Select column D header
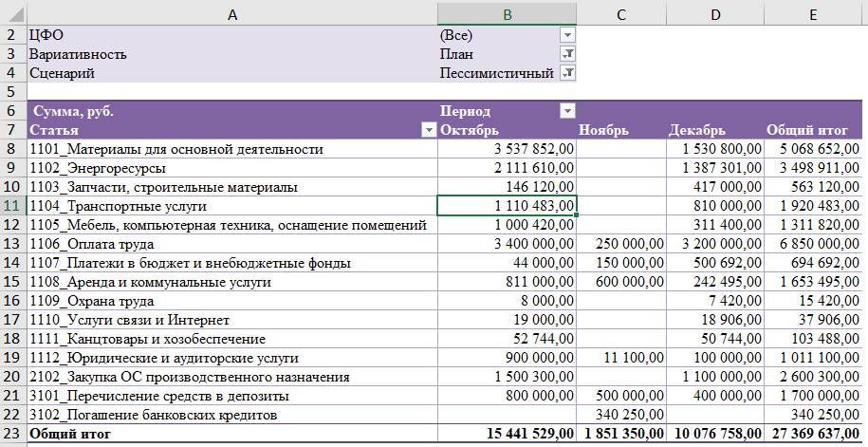 [x=715, y=15]
